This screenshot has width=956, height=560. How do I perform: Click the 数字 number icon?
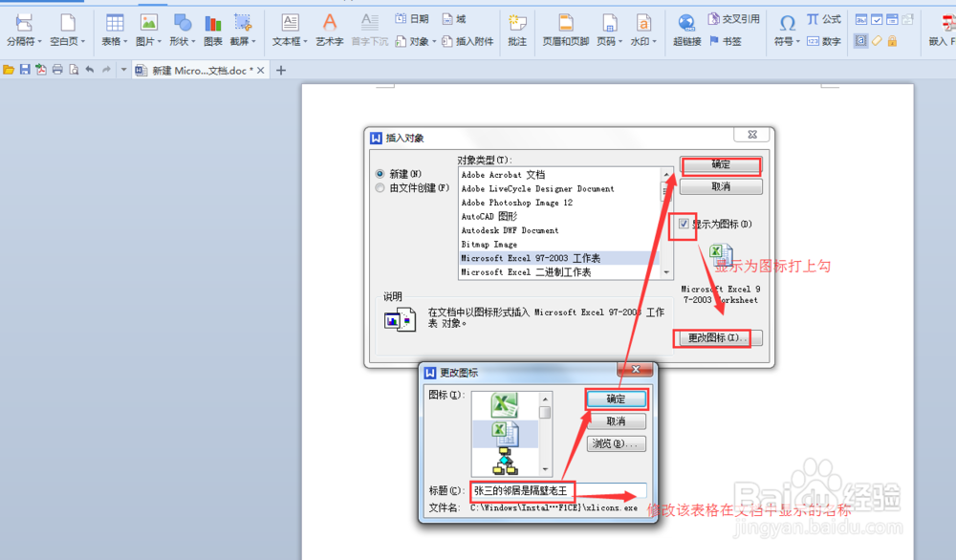[823, 41]
